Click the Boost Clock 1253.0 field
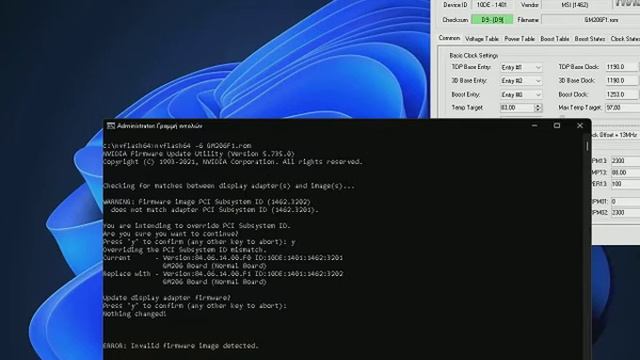The width and height of the screenshot is (640, 360). (621, 94)
